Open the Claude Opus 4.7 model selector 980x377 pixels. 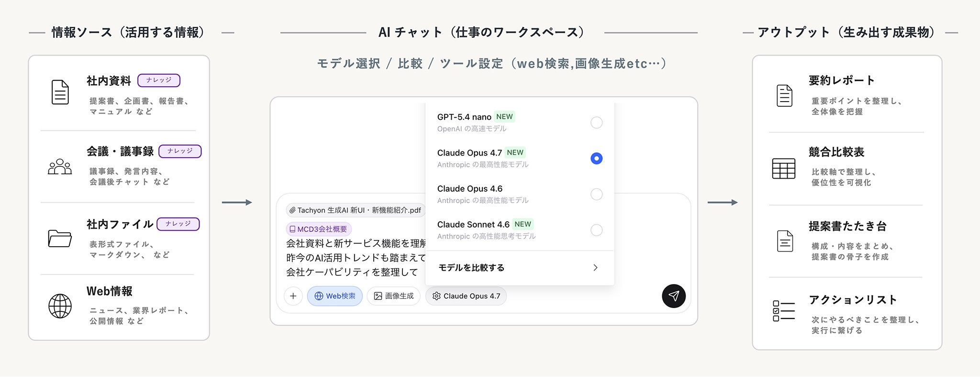point(466,296)
